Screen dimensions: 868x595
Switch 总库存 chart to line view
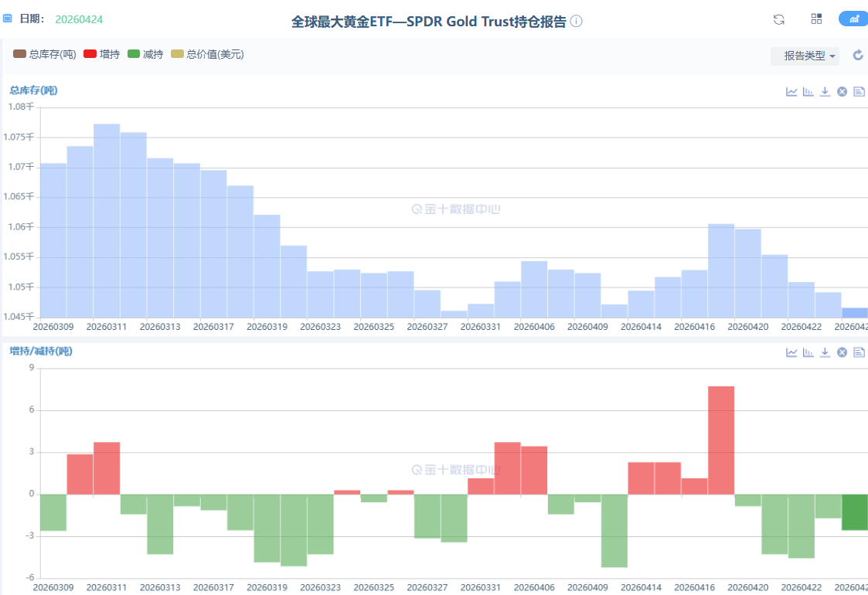pos(791,91)
